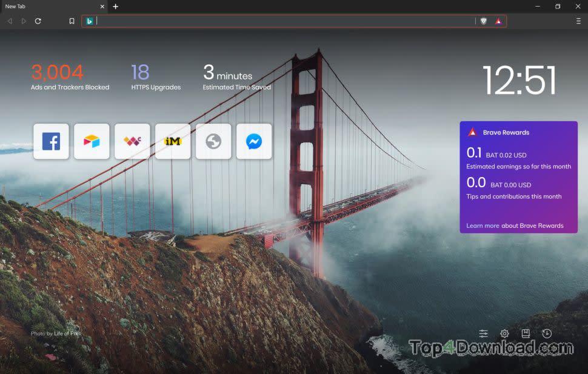Open the bookmarks book icon at bottom right
Image resolution: width=588 pixels, height=374 pixels.
pos(526,333)
